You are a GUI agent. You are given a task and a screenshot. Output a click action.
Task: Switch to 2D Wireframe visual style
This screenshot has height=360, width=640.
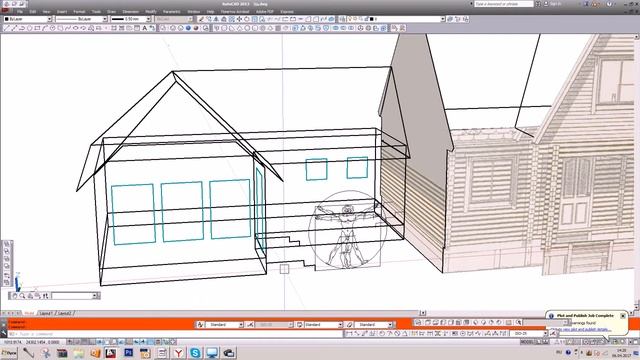point(164,28)
